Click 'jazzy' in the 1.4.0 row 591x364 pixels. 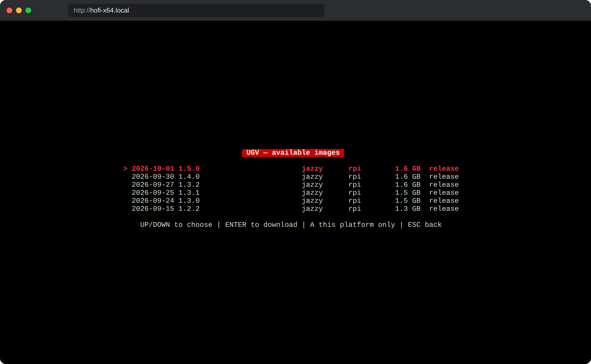click(x=312, y=177)
